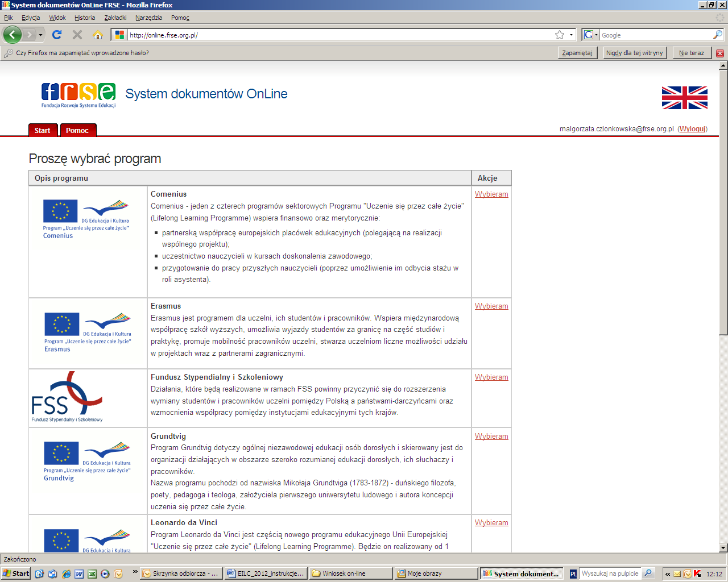Open the Zakładki menu

coord(115,18)
